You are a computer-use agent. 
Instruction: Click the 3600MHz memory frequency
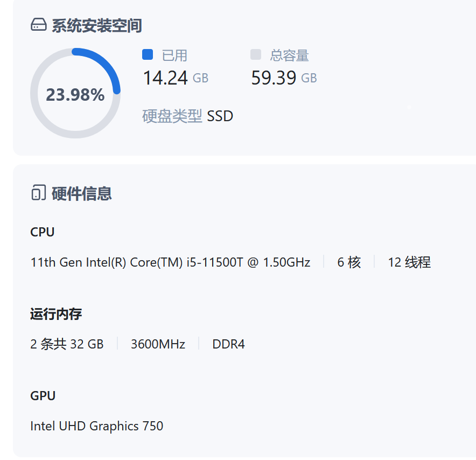click(x=158, y=344)
